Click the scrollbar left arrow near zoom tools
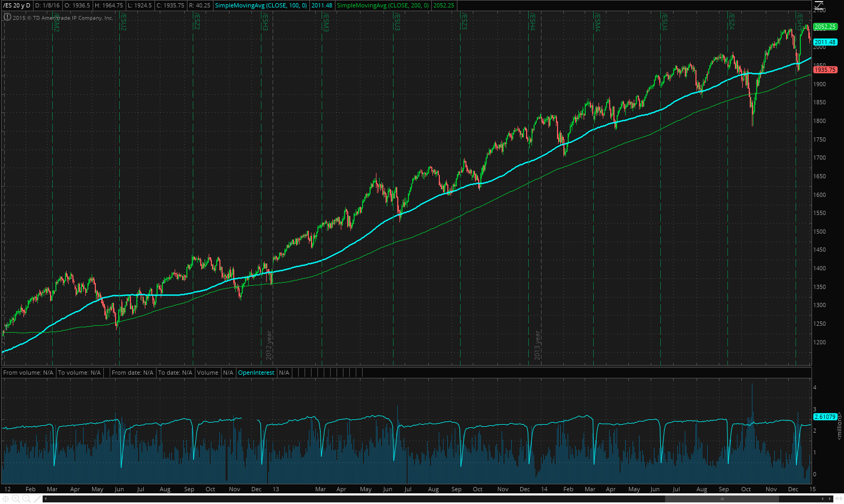 click(45, 499)
